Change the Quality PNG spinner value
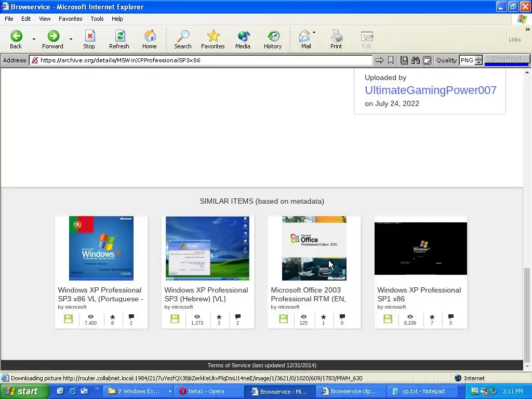 pos(478,60)
